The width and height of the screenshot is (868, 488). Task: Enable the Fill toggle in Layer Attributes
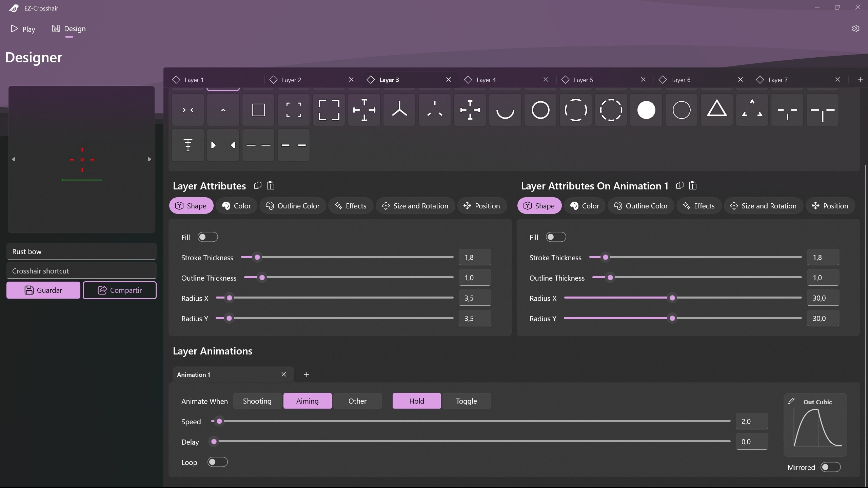[207, 237]
